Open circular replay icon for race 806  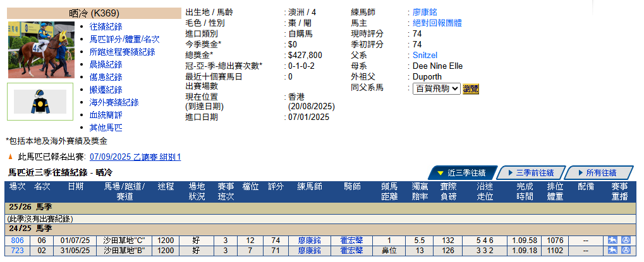626,240
